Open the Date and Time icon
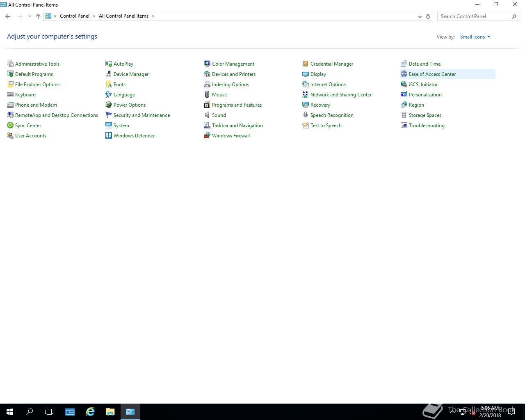 pyautogui.click(x=404, y=64)
